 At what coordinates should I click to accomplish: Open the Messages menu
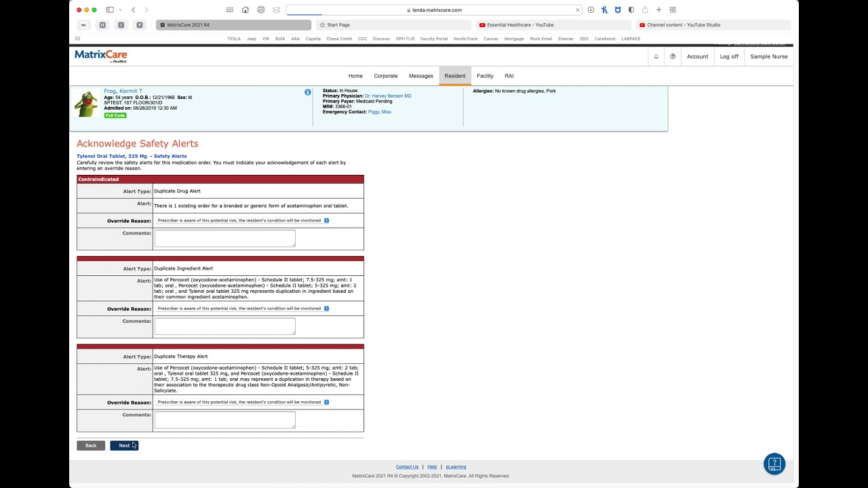[x=421, y=76]
